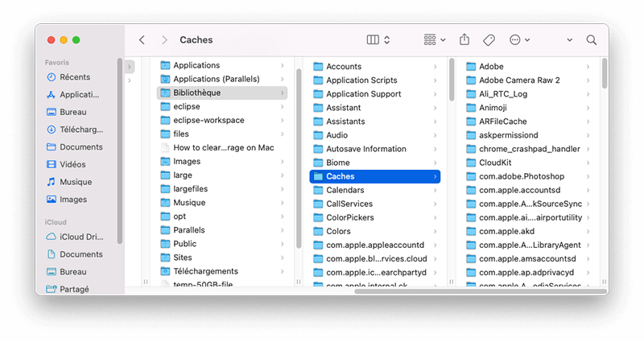This screenshot has width=644, height=342.
Task: Select the How to clear...rage on Mac file
Action: click(222, 148)
